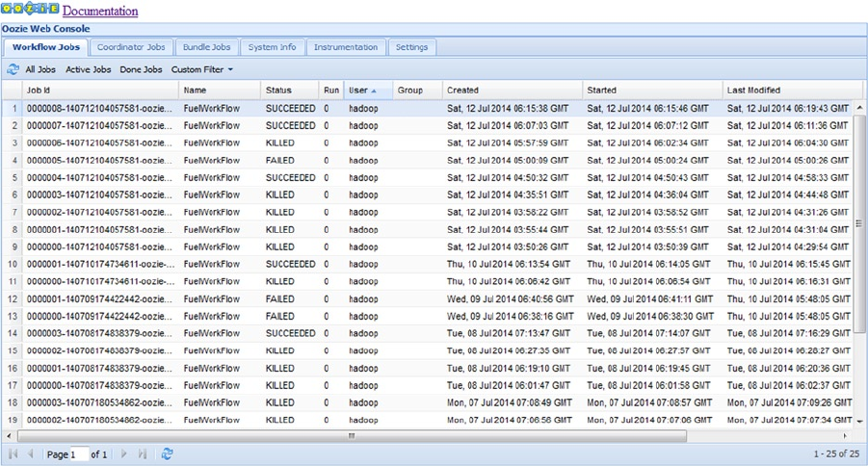Screen dimensions: 868x466
Task: Sort by the Run column header
Action: (331, 91)
